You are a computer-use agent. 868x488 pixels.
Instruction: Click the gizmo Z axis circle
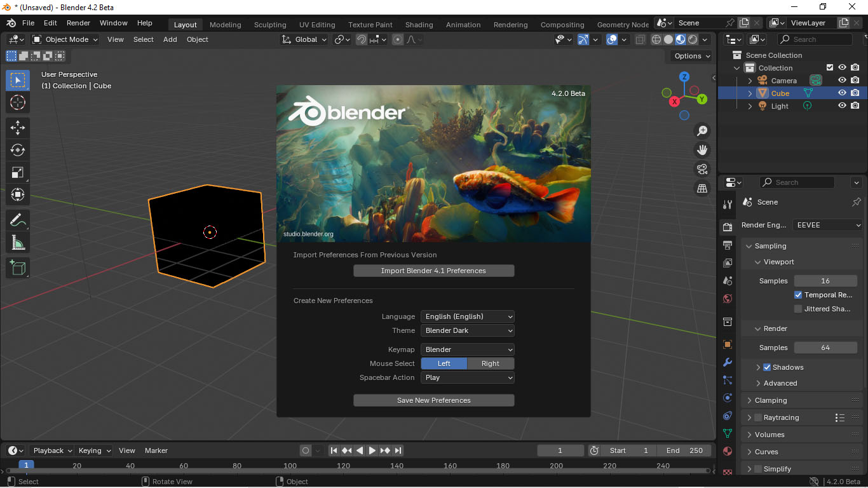tap(684, 77)
